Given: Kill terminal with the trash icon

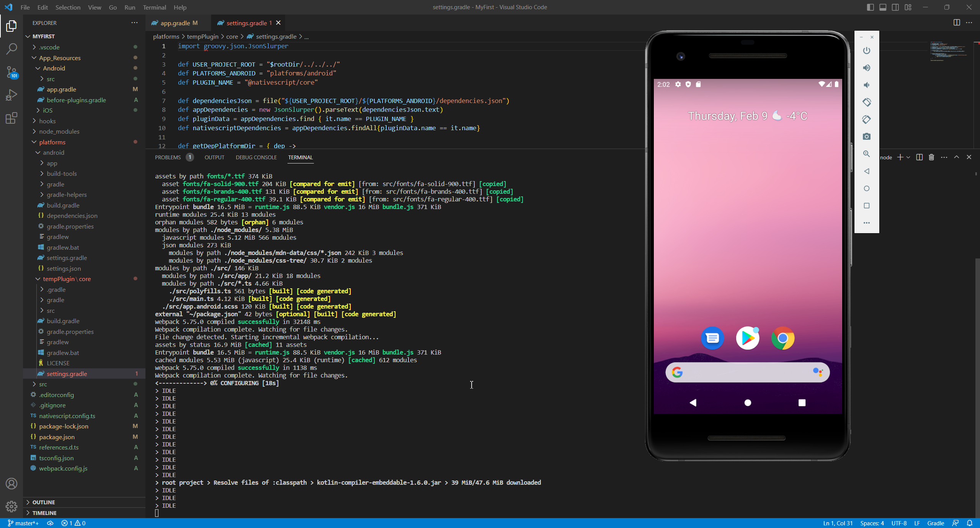Looking at the screenshot, I should 931,157.
